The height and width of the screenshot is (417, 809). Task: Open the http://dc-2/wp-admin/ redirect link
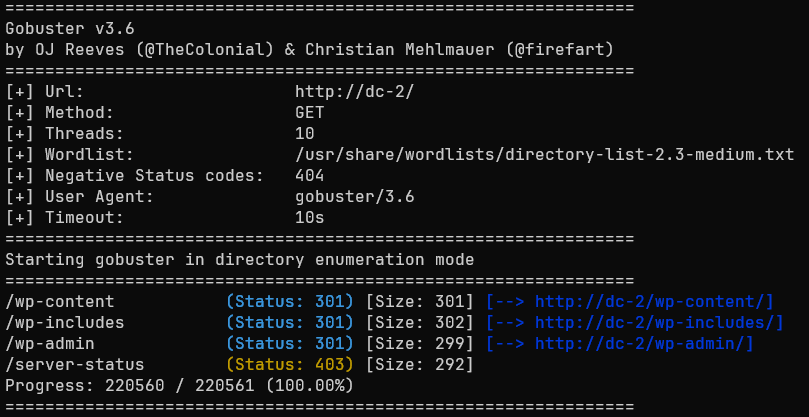pos(640,344)
